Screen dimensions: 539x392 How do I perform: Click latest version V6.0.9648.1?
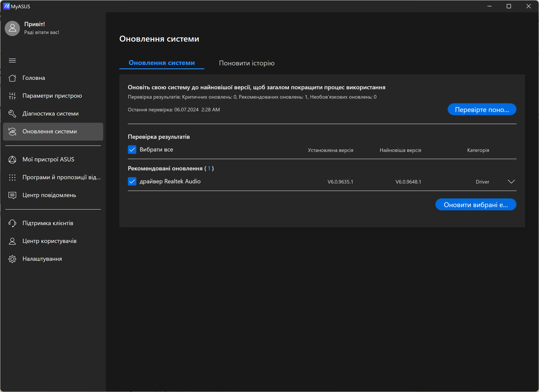click(408, 182)
